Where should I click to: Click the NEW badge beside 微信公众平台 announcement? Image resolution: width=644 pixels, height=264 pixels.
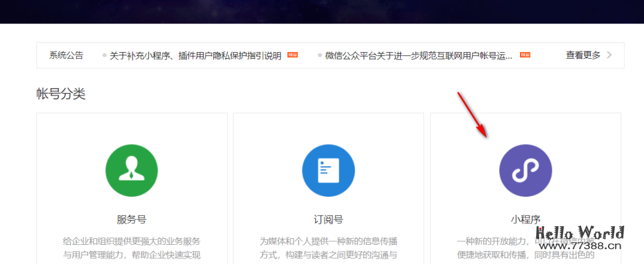(x=525, y=55)
